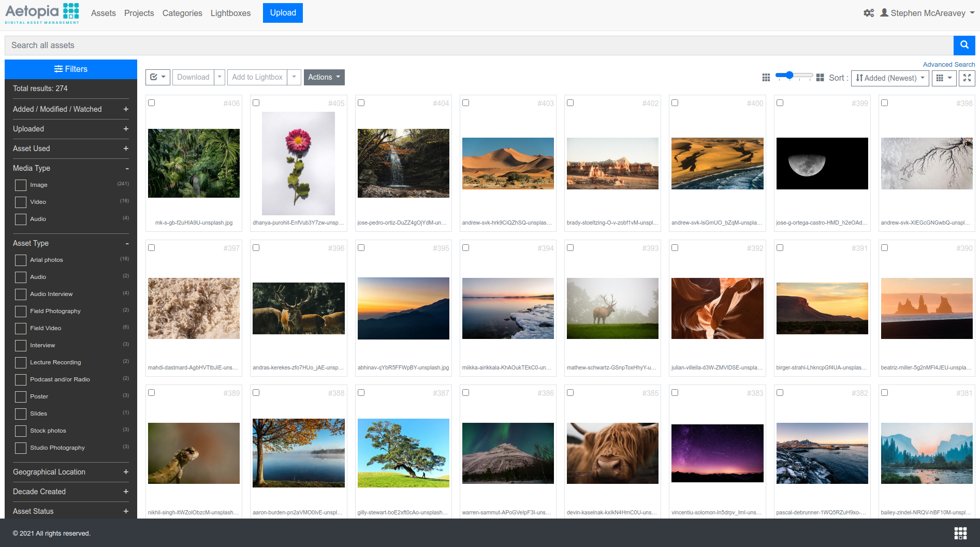The height and width of the screenshot is (547, 980).
Task: Open the Projects menu
Action: pos(139,13)
